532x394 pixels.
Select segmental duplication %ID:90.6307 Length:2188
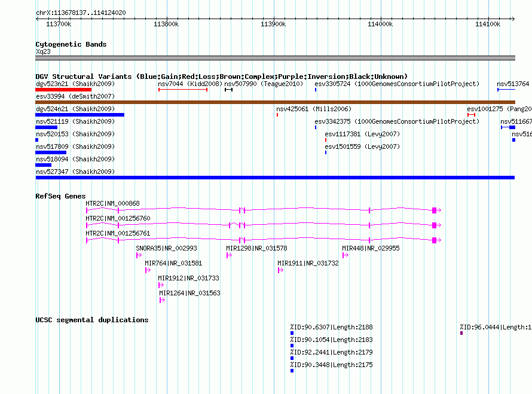pyautogui.click(x=292, y=333)
